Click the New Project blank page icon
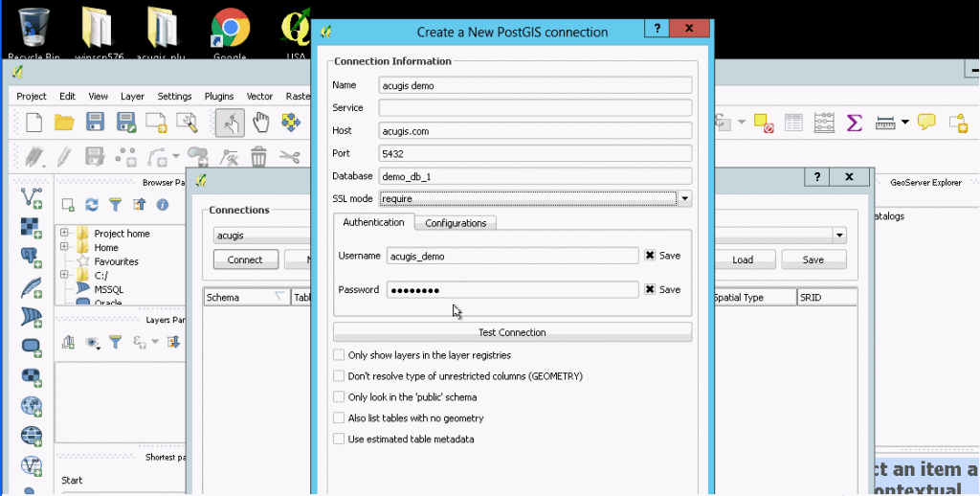This screenshot has height=496, width=980. (33, 122)
